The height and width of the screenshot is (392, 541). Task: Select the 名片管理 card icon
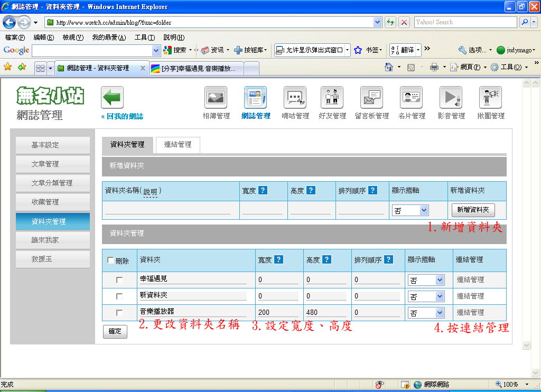[411, 98]
